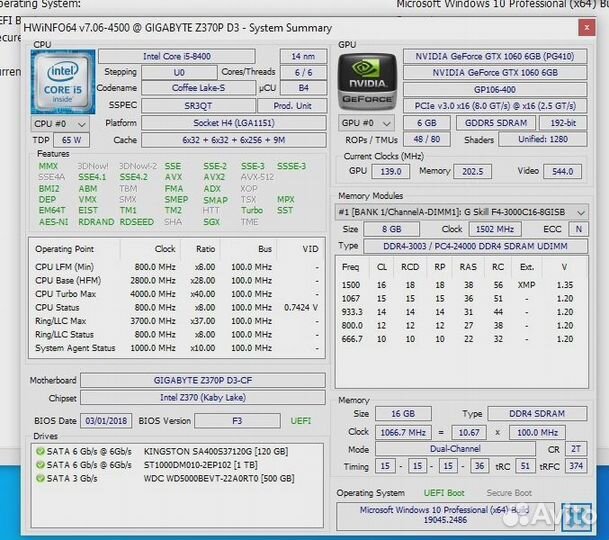Image resolution: width=609 pixels, height=540 pixels.
Task: Click the Socket H4 (LGA1151) platform field
Action: (234, 123)
